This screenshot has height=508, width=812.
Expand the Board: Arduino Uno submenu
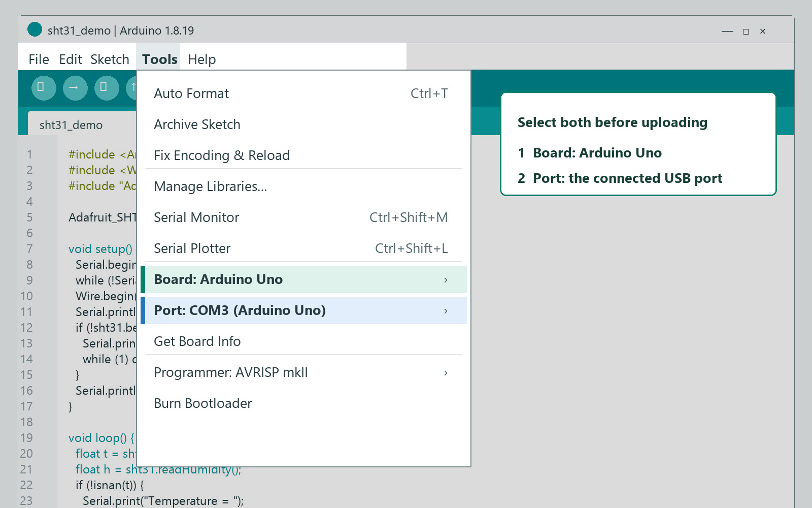pos(303,279)
